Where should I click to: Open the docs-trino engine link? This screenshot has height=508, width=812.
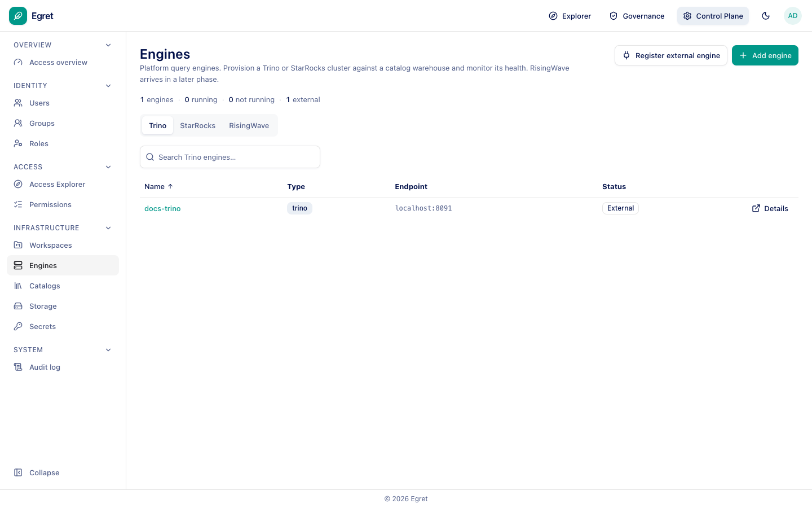[162, 209]
